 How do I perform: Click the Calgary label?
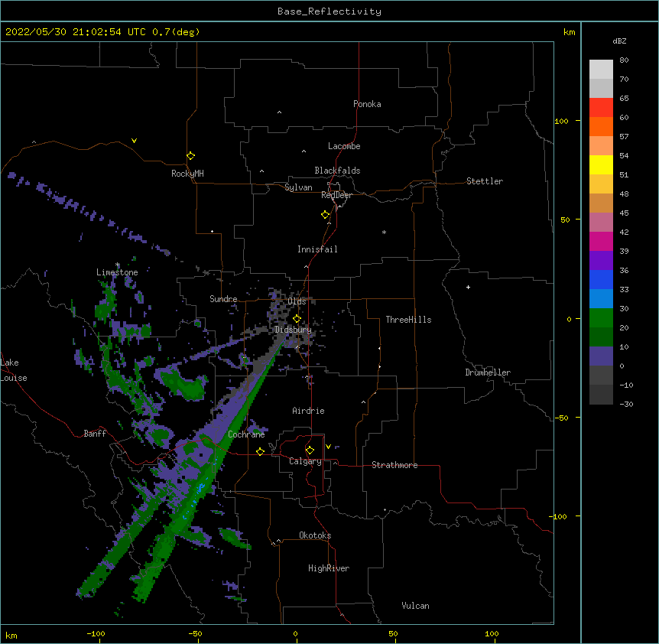tap(305, 461)
